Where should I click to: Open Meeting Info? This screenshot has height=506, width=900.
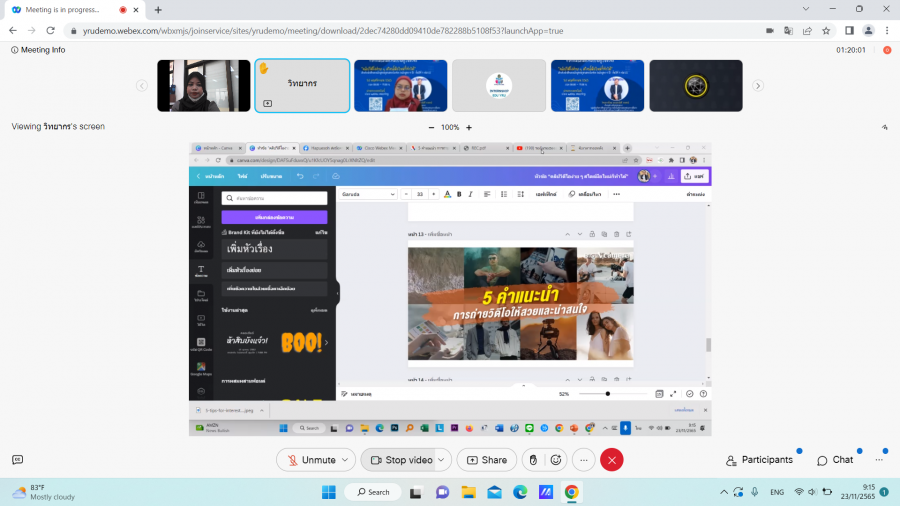38,50
